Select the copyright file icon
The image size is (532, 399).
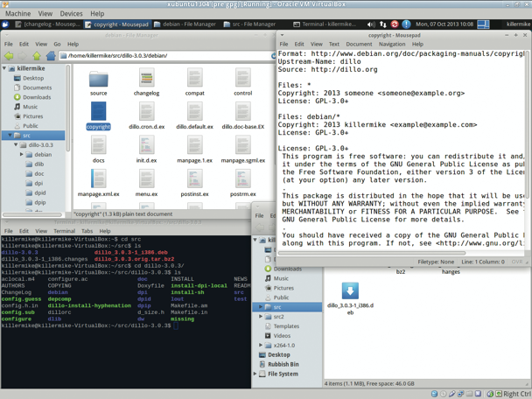[98, 111]
